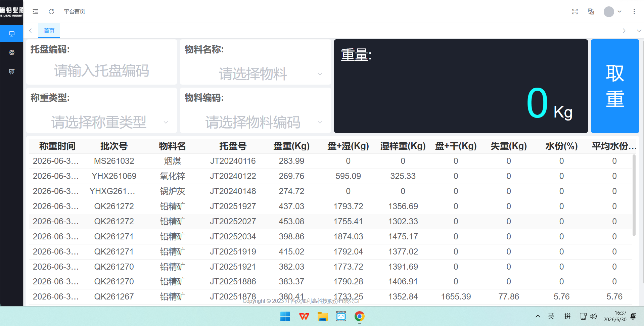This screenshot has width=644, height=326.
Task: Open the user avatar menu
Action: [x=612, y=12]
